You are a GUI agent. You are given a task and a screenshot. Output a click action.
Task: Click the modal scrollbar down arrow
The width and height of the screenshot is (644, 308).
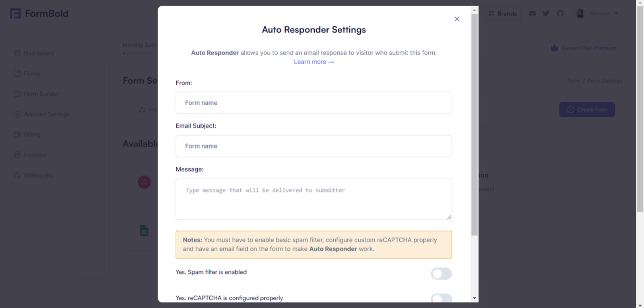[x=475, y=298]
